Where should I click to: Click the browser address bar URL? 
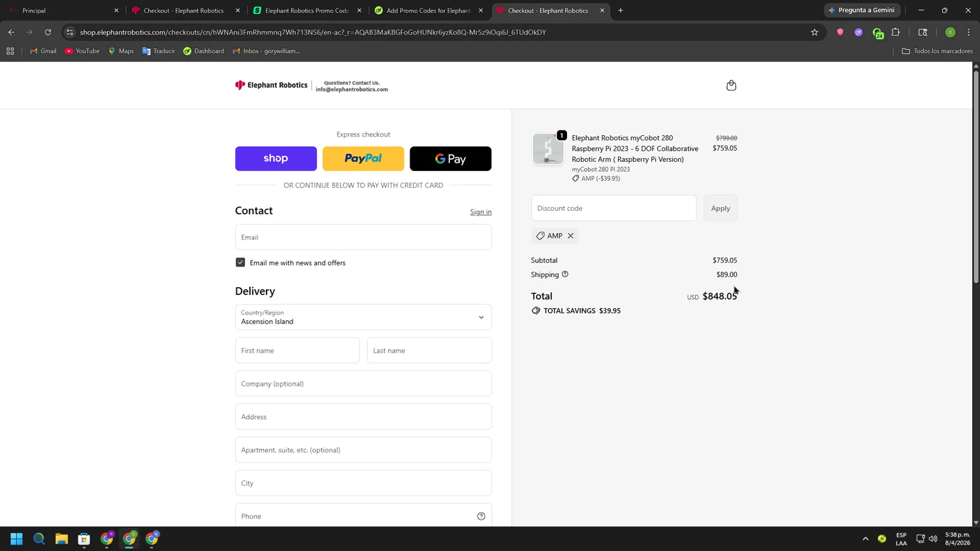[x=313, y=32]
